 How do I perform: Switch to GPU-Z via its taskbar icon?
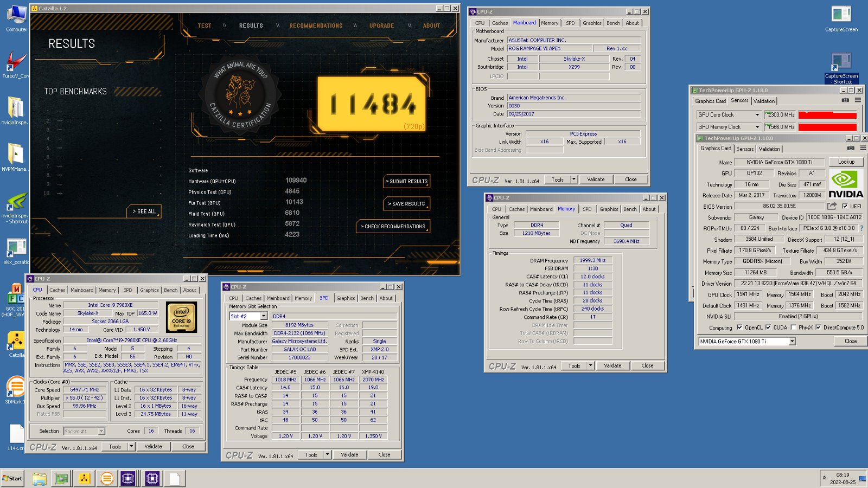[62, 478]
